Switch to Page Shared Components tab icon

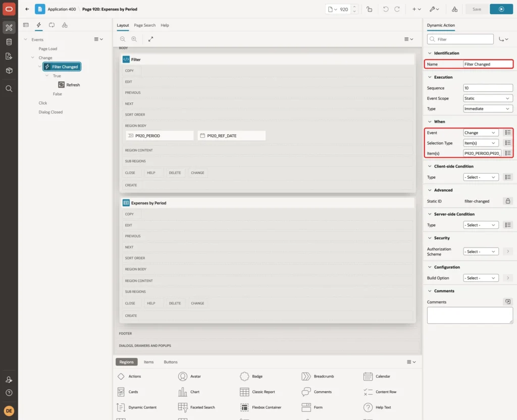65,25
